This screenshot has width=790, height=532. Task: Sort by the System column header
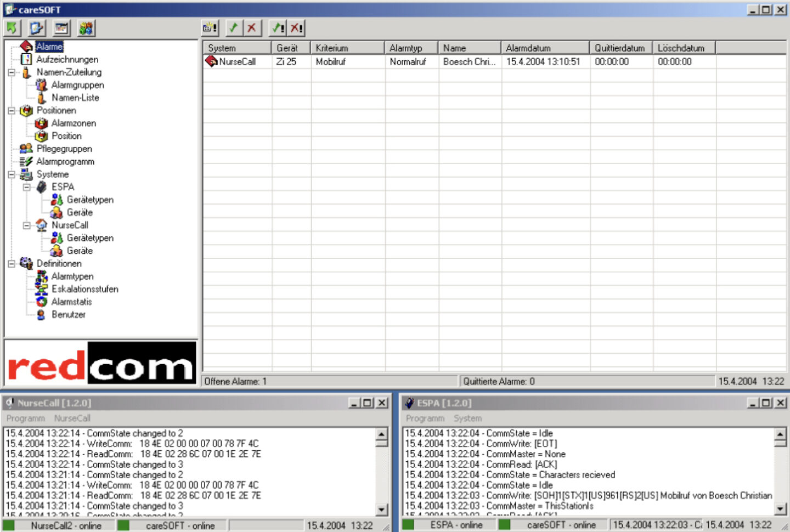[x=237, y=48]
